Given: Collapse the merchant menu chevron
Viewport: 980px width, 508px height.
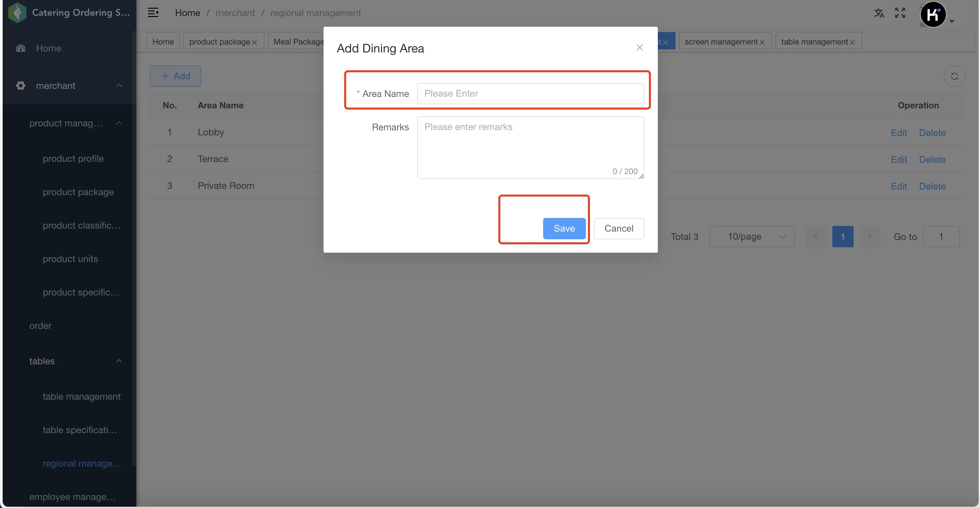Looking at the screenshot, I should coord(119,86).
